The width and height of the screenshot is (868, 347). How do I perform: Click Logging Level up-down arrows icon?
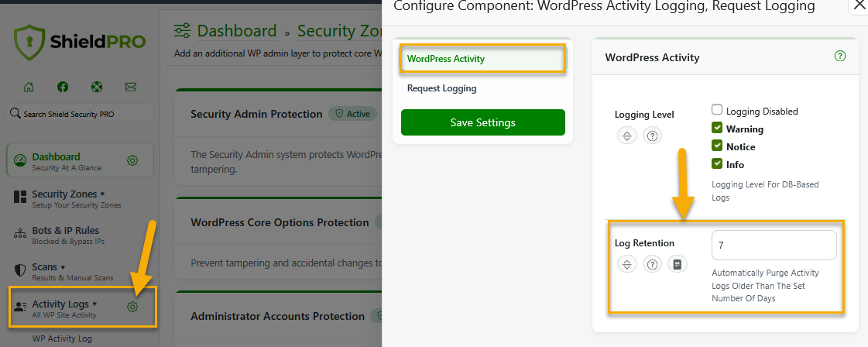click(x=626, y=136)
